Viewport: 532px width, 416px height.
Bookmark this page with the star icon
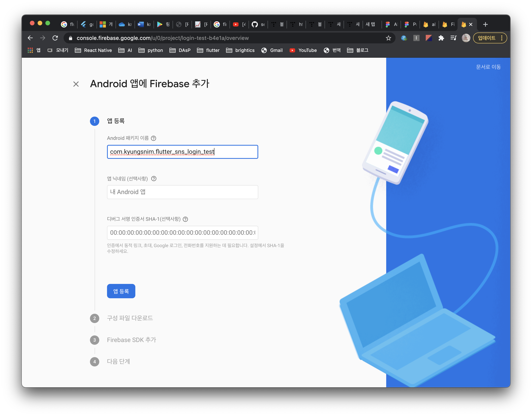pos(388,38)
